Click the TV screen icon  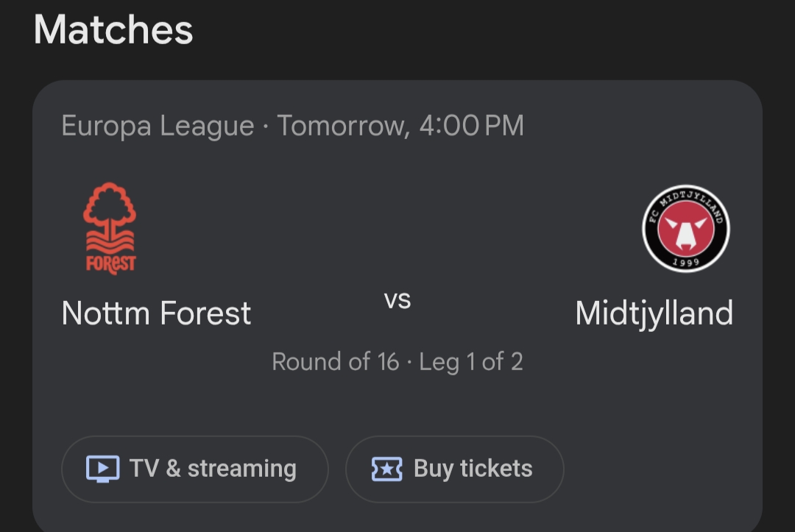pyautogui.click(x=102, y=469)
